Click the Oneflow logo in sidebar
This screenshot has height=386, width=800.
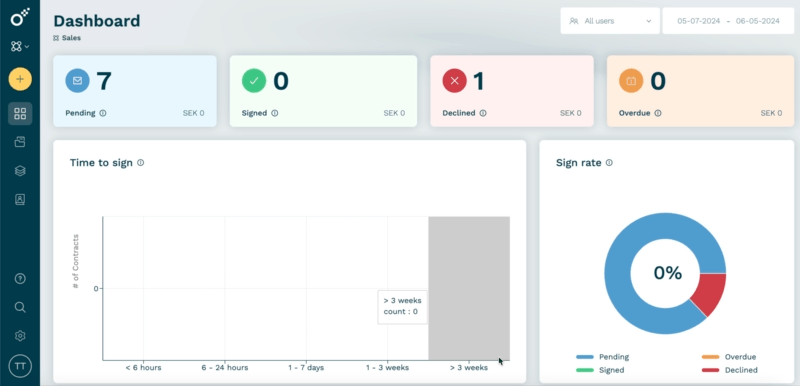[20, 17]
